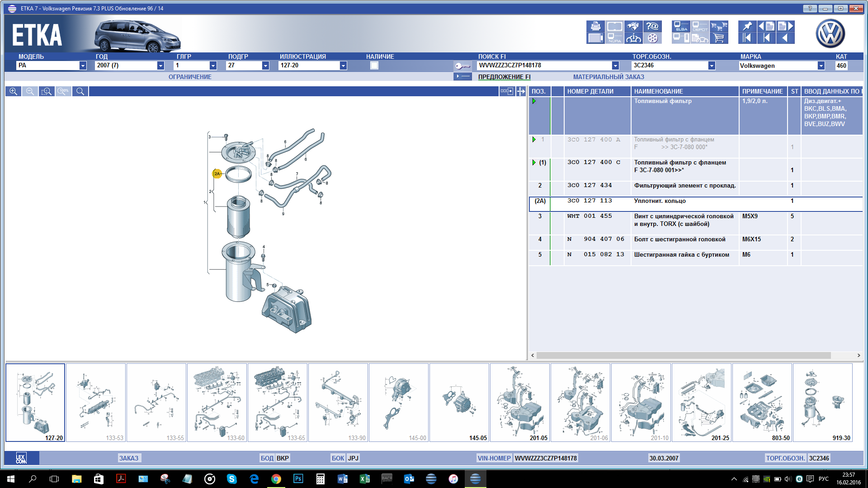Open the ОГРАНИЧЕНИЕ tab

[190, 77]
